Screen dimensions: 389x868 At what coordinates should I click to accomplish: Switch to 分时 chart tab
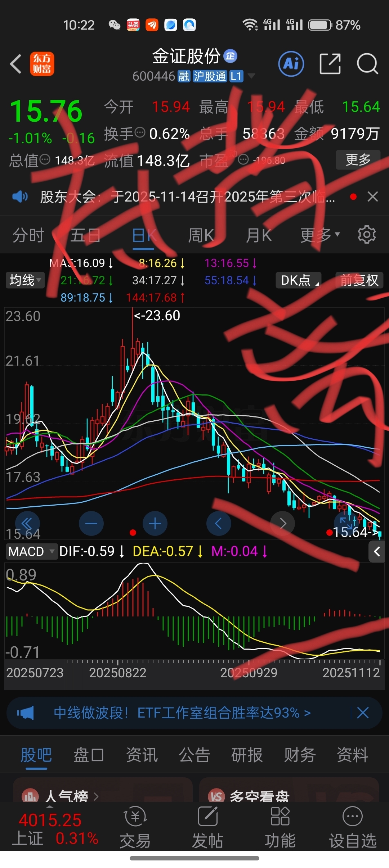28,235
